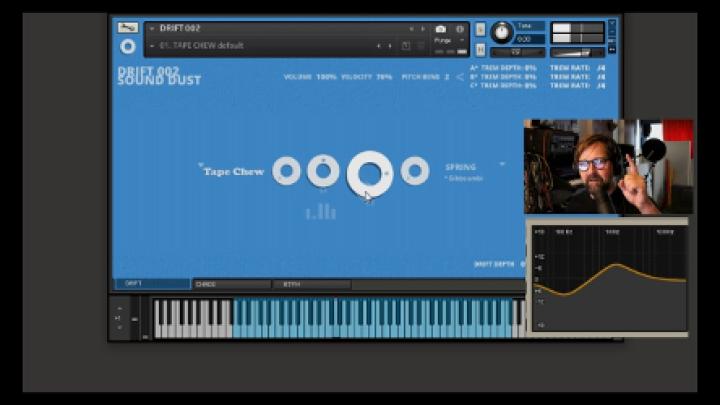720x405 pixels.
Task: Open the Purge dropdown menu
Action: point(449,40)
